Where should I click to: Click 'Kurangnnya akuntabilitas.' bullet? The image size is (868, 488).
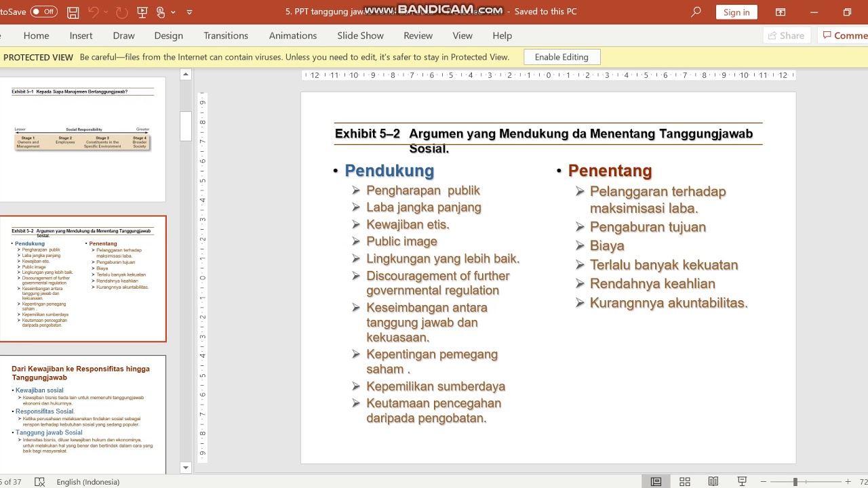pyautogui.click(x=669, y=303)
